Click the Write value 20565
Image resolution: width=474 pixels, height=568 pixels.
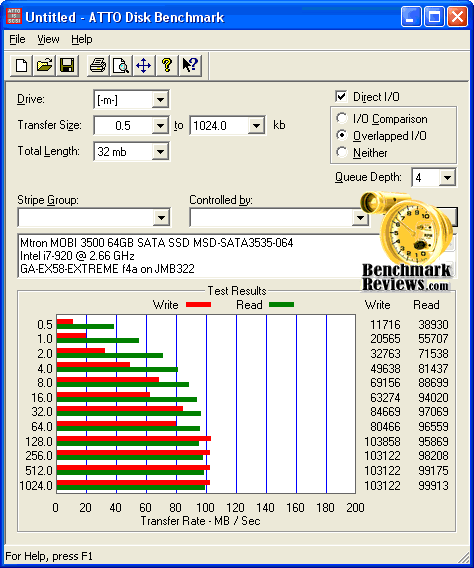(x=385, y=338)
